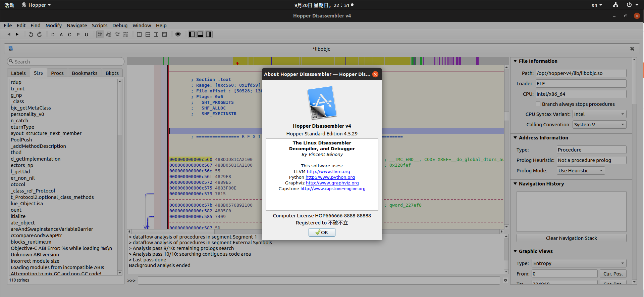
Task: Open the 'en' input language menu
Action: click(x=597, y=5)
